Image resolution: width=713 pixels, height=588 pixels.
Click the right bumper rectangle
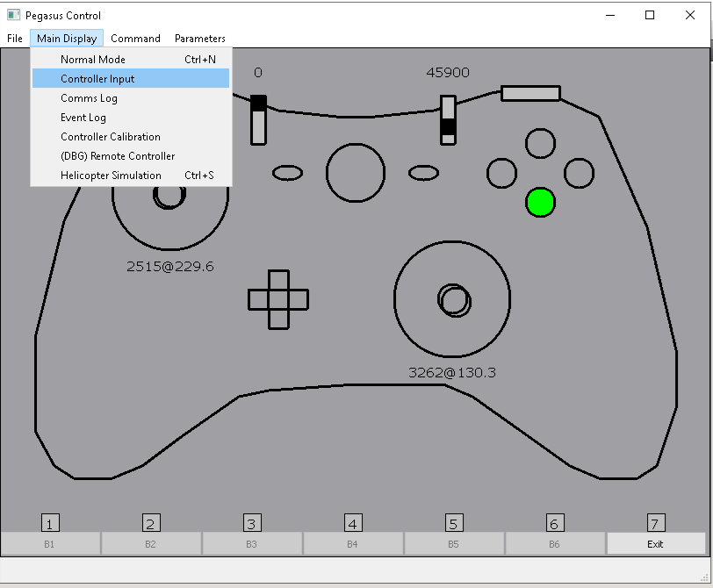530,93
